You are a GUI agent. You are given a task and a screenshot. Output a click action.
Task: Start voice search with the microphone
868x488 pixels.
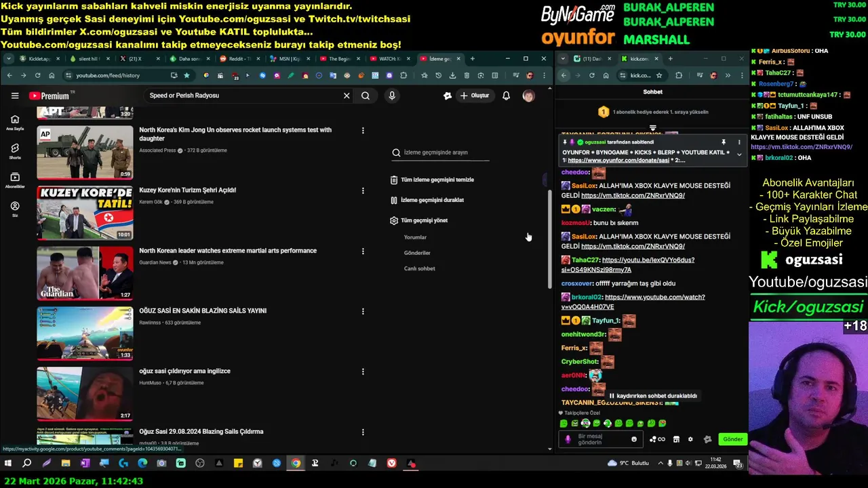tap(391, 96)
